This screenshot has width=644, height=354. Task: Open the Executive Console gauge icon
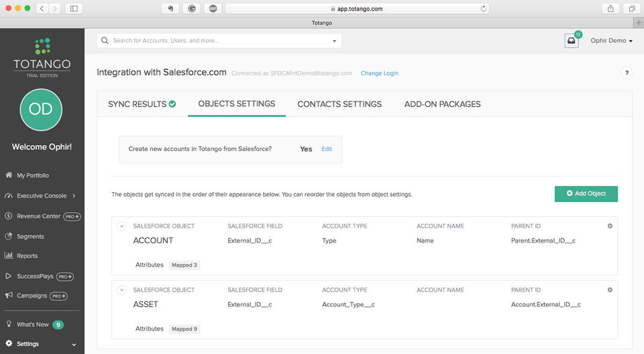click(9, 195)
